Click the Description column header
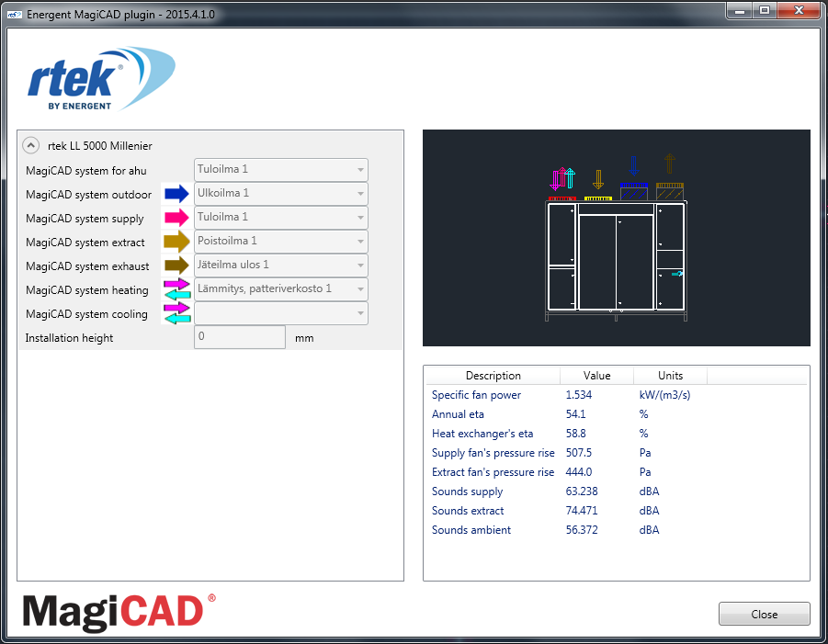Image resolution: width=828 pixels, height=644 pixels. click(493, 376)
